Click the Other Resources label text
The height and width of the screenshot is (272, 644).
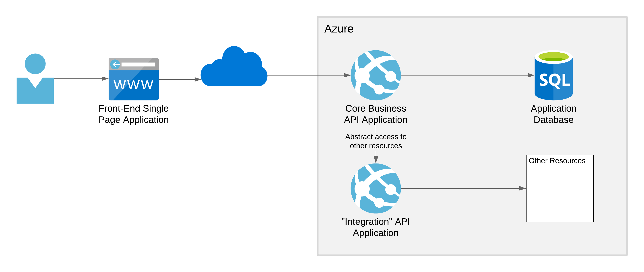coord(557,161)
